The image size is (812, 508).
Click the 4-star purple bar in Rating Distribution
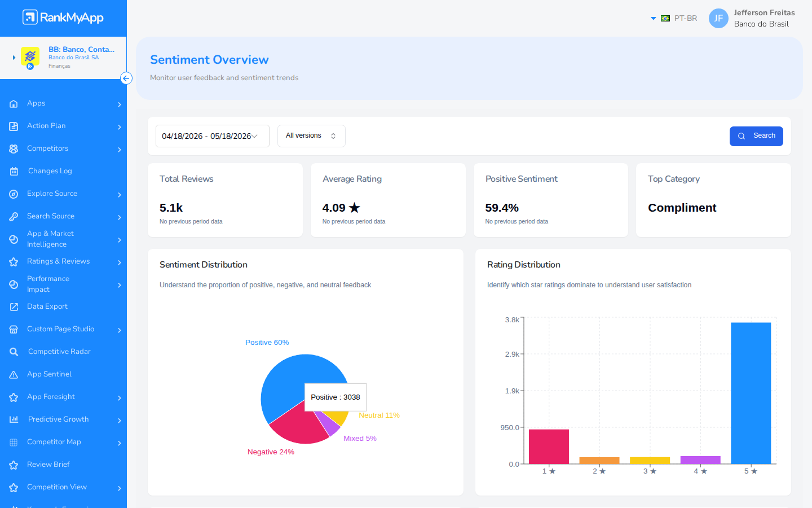pos(700,460)
